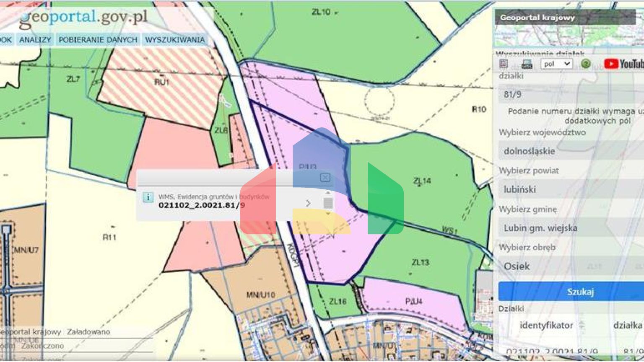Click the info icon in the WMS popup
The height and width of the screenshot is (362, 644).
149,197
